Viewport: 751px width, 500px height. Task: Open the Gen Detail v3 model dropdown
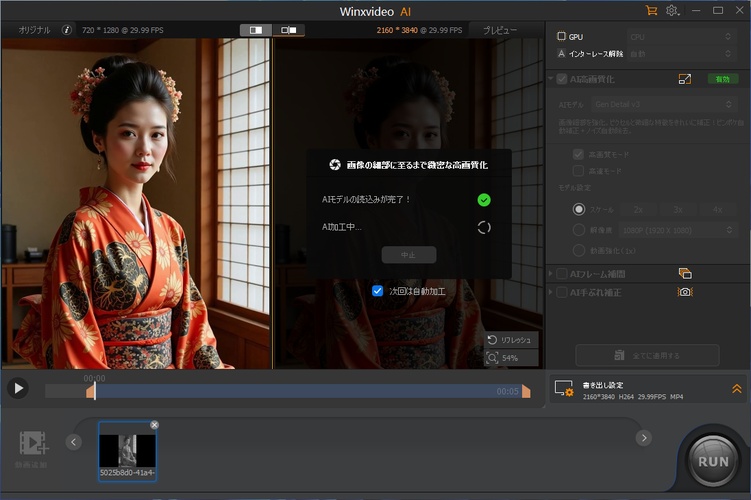point(663,104)
